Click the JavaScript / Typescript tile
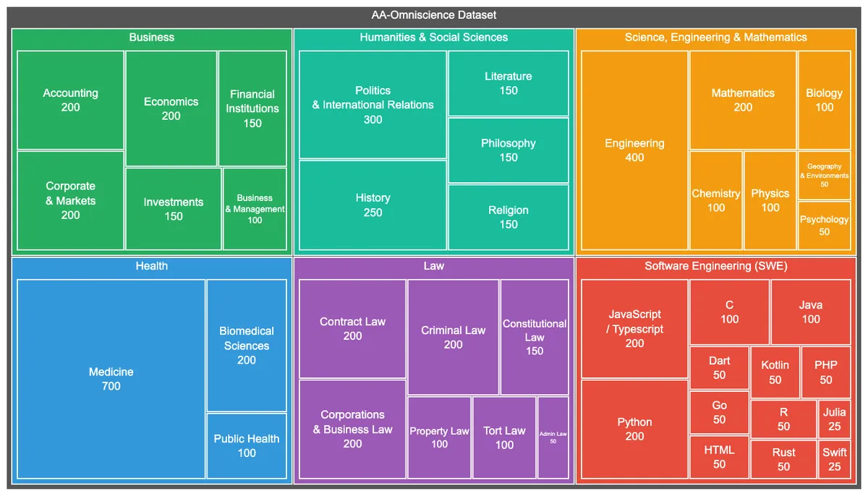The width and height of the screenshot is (868, 496). tap(634, 328)
